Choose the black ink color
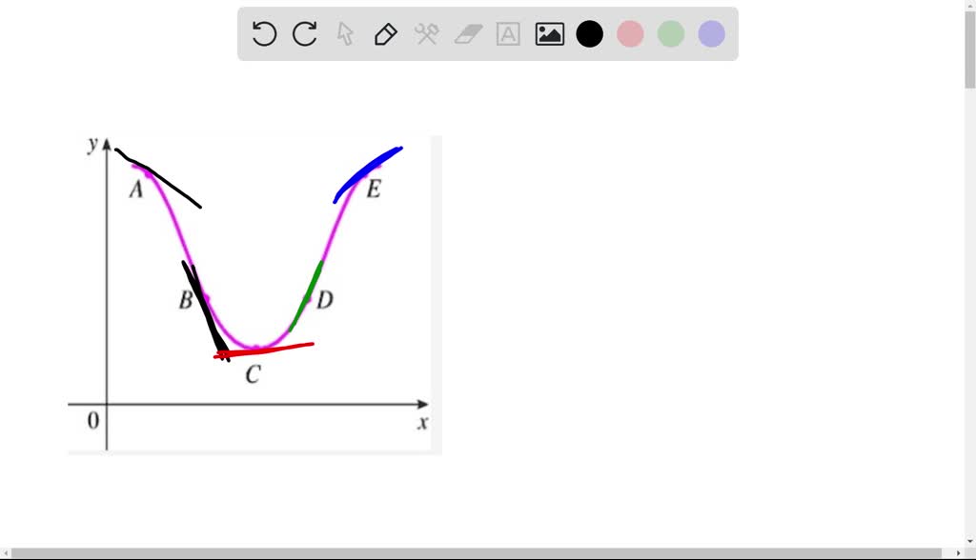This screenshot has height=560, width=976. [590, 33]
